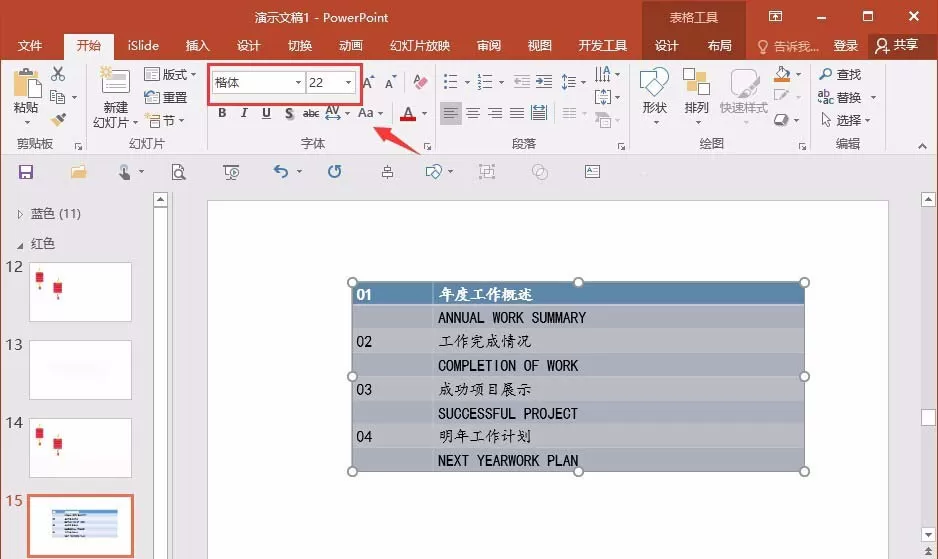This screenshot has width=938, height=559.
Task: Switch to the Transitions tab
Action: click(x=300, y=45)
